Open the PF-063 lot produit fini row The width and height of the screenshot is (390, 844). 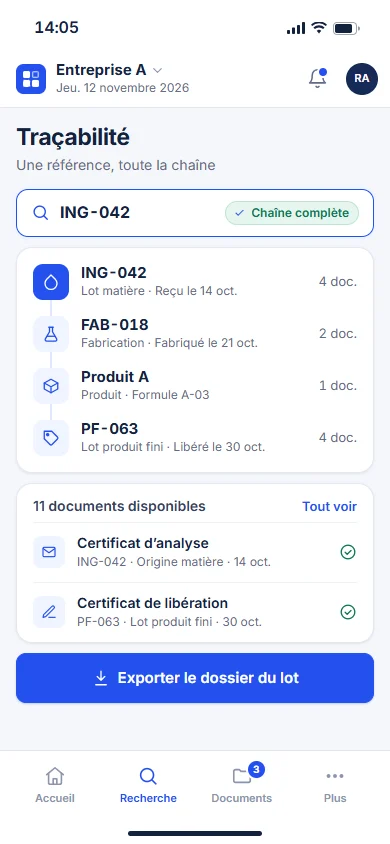[195, 438]
